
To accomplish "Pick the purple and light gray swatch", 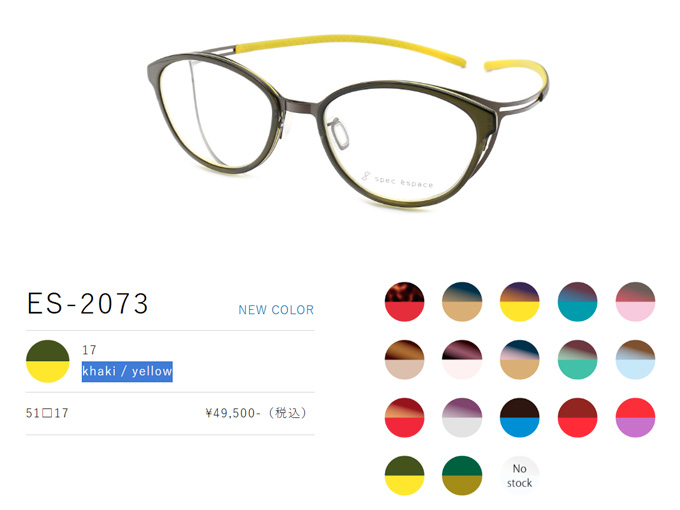I will 462,418.
